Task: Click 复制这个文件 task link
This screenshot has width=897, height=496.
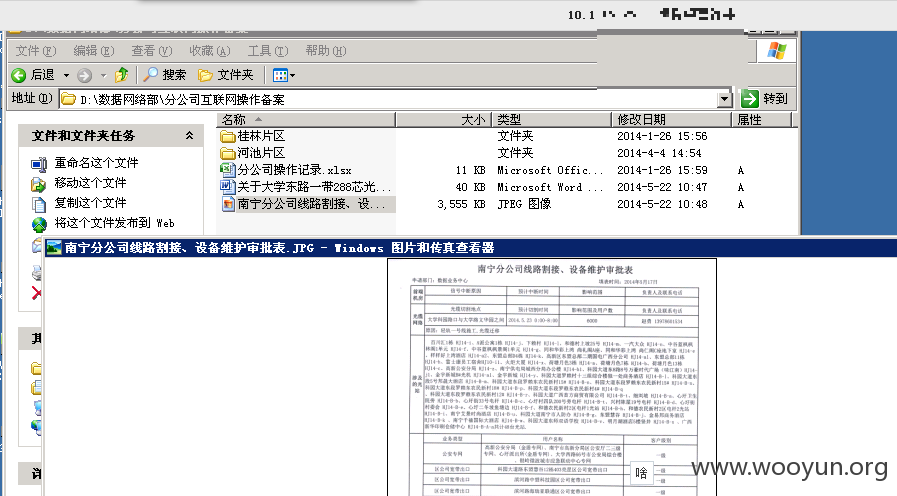Action: pyautogui.click(x=90, y=203)
